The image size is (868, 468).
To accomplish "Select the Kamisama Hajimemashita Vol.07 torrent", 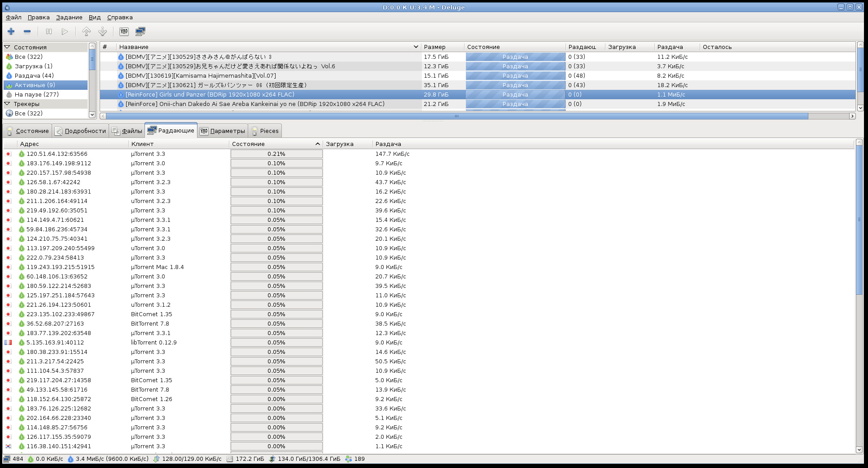I will (x=201, y=76).
